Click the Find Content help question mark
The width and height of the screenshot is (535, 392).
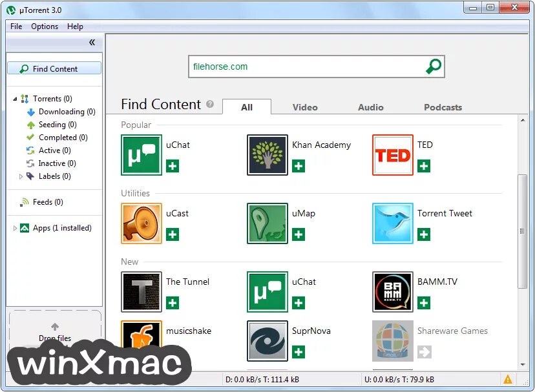[x=210, y=104]
